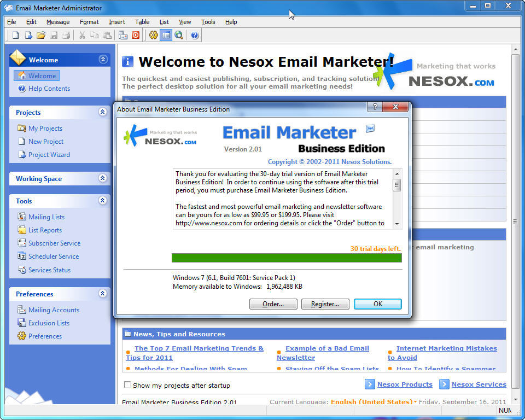Click the new blank document toolbar icon
Screen dimensions: 525x420
pyautogui.click(x=15, y=35)
